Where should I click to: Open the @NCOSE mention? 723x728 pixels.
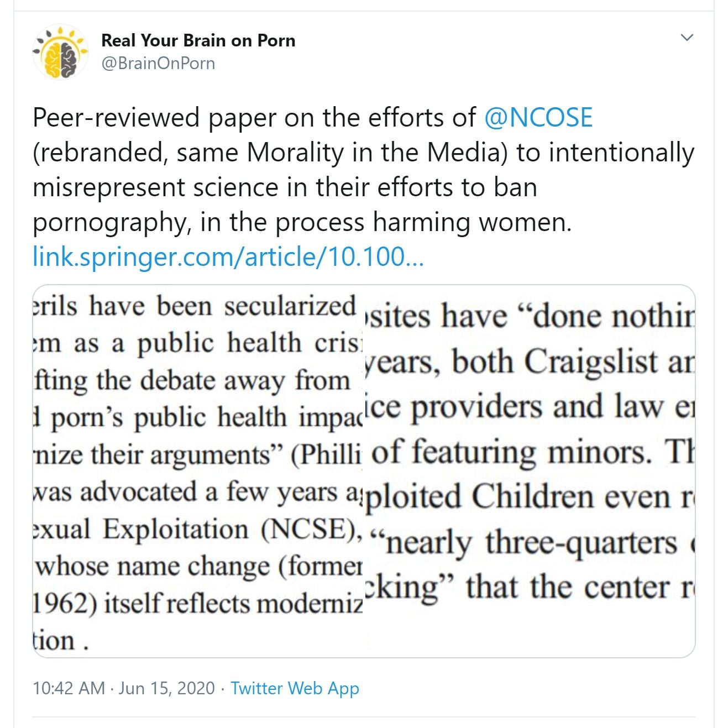[x=538, y=118]
